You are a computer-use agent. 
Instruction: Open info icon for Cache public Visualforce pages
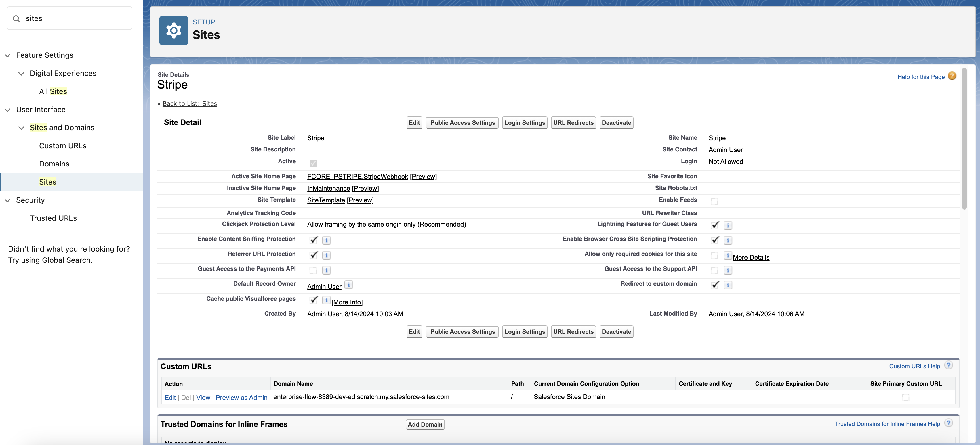(326, 300)
